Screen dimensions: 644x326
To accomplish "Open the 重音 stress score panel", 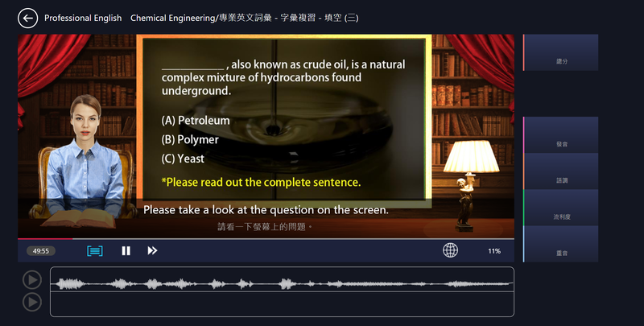I will (561, 244).
